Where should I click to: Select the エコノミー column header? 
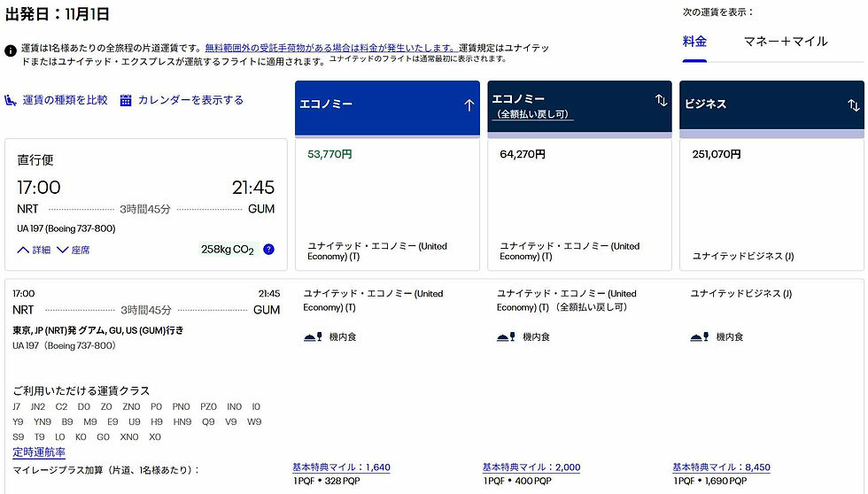click(387, 108)
